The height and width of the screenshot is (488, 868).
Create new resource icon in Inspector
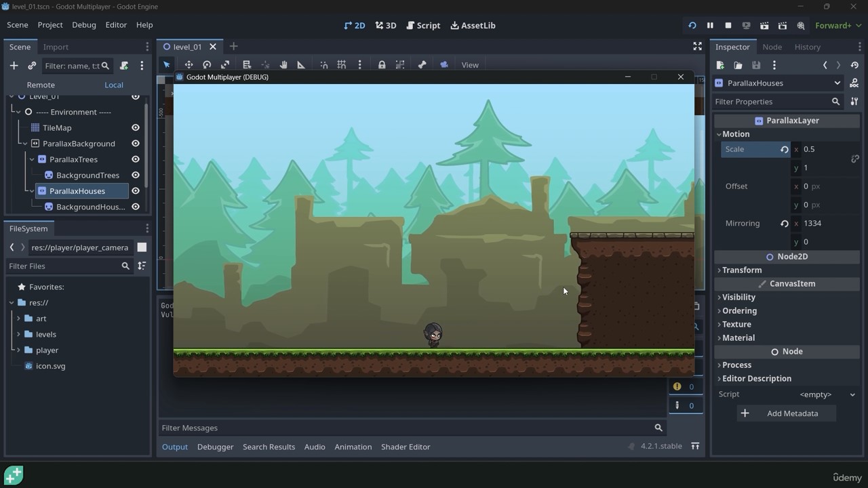720,65
